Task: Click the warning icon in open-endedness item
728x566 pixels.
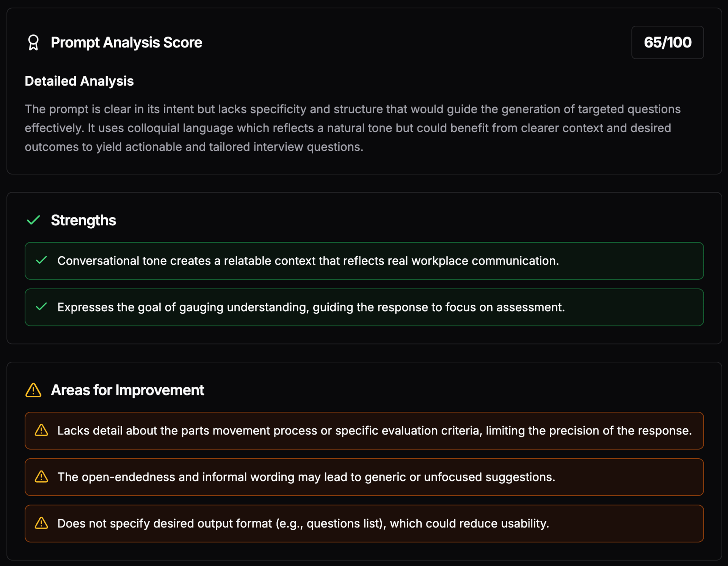Action: pos(41,477)
